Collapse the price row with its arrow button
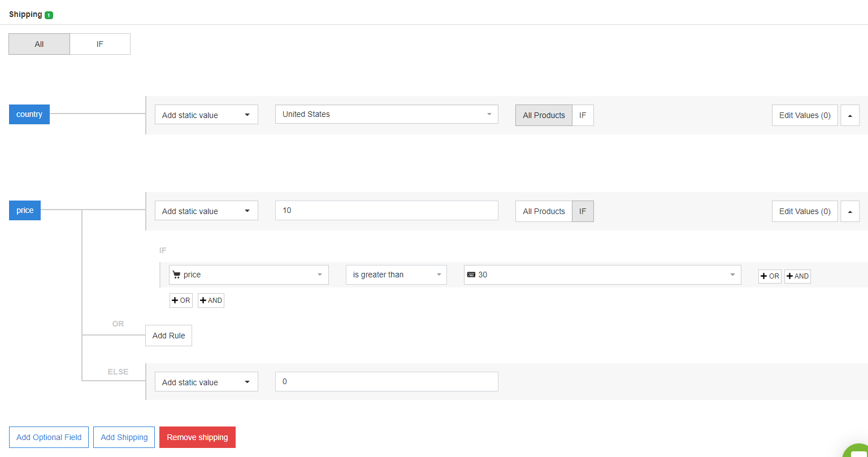Screen dimensions: 868x457 (850, 211)
